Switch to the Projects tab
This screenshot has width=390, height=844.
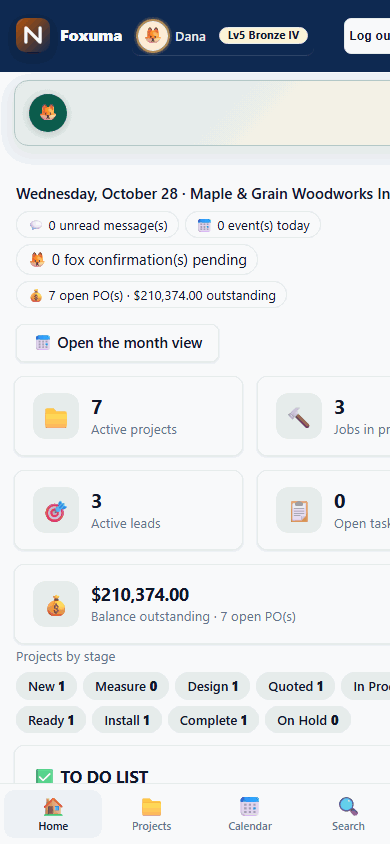pos(152,814)
